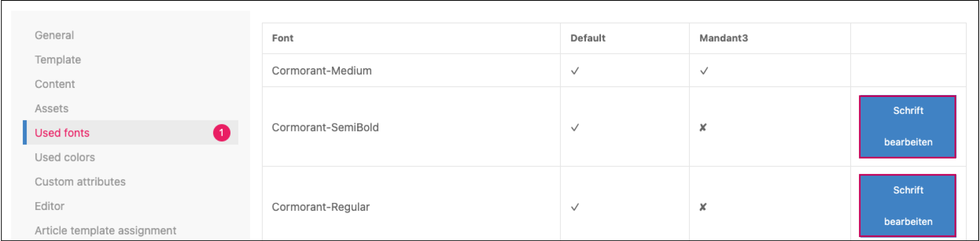The image size is (980, 241).
Task: Go to the Template section
Action: (58, 60)
